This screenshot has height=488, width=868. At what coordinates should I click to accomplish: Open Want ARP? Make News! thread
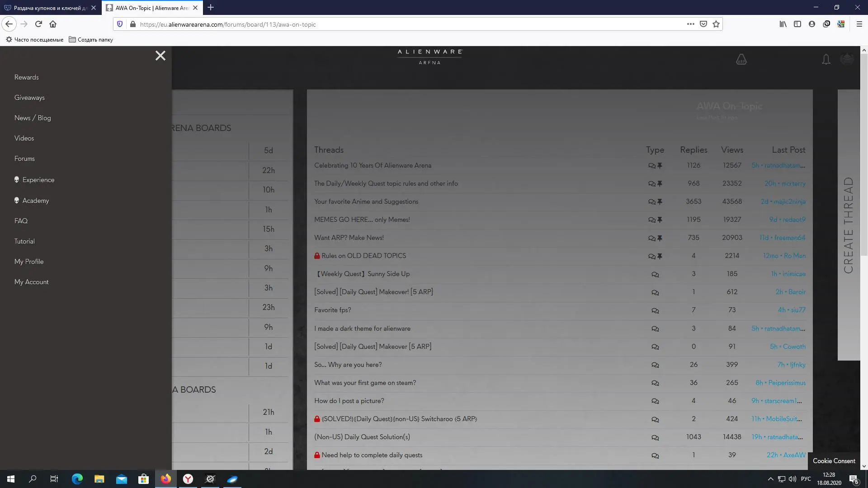(349, 238)
